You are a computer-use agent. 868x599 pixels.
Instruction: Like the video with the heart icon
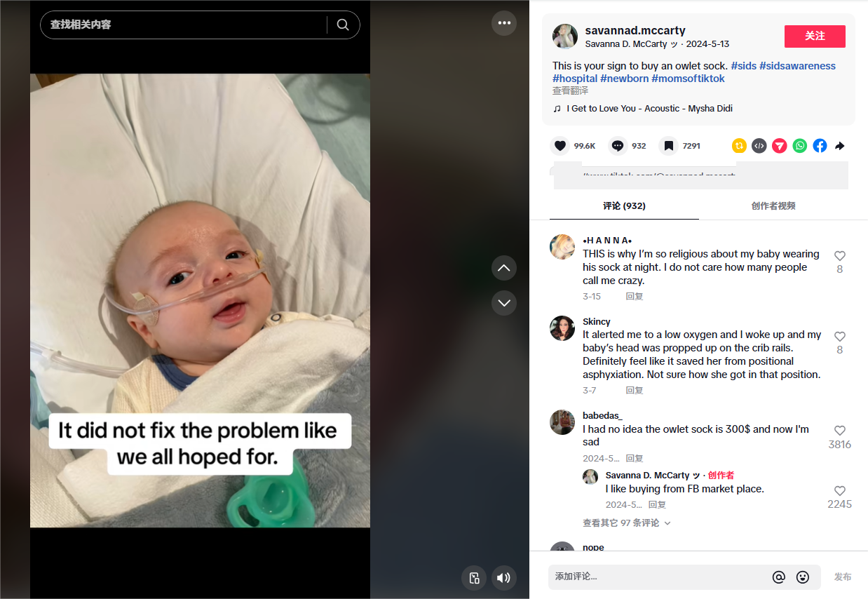pyautogui.click(x=560, y=146)
